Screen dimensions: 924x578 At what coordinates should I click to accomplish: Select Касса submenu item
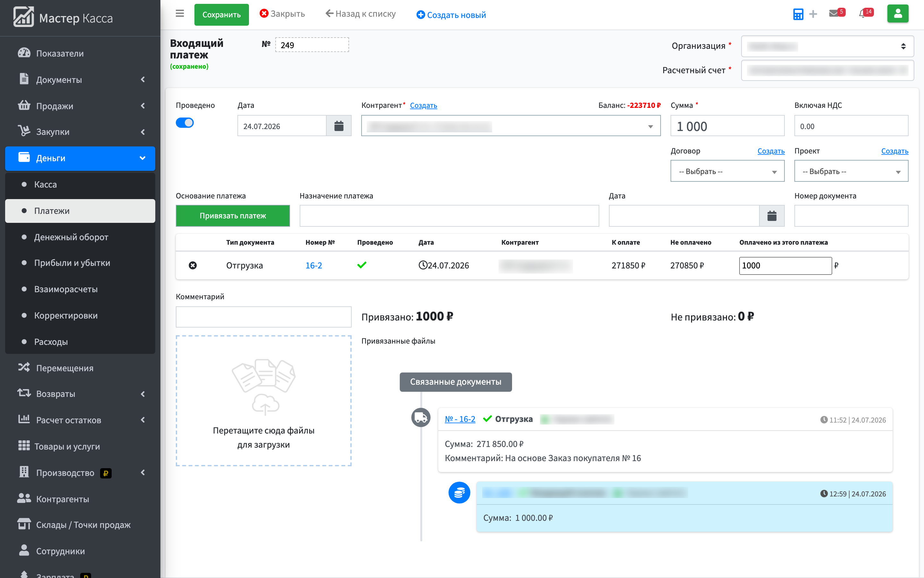[80, 184]
